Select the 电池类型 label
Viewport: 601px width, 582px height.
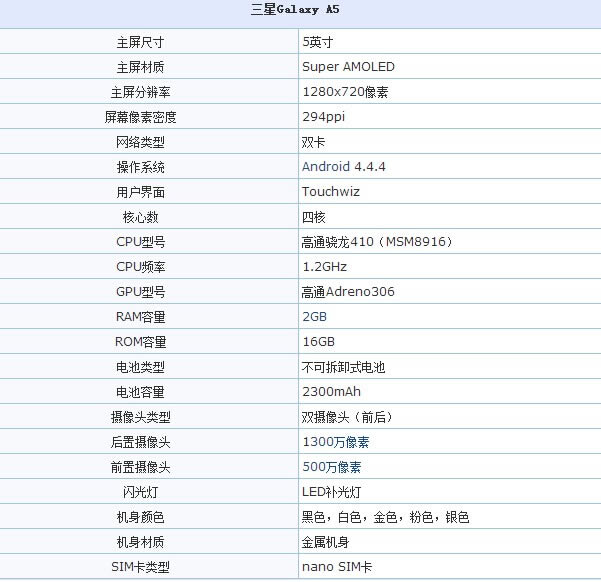click(141, 367)
